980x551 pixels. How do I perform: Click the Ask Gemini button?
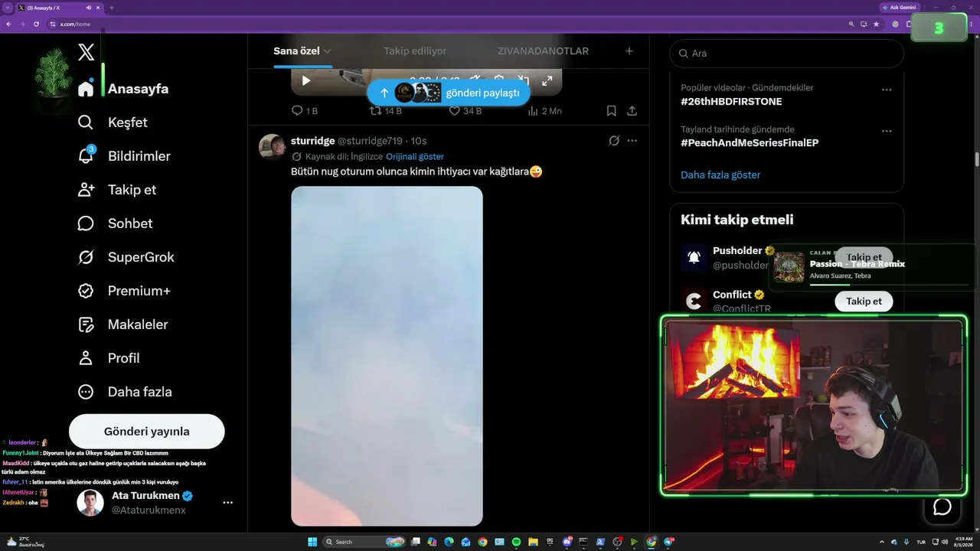point(899,8)
